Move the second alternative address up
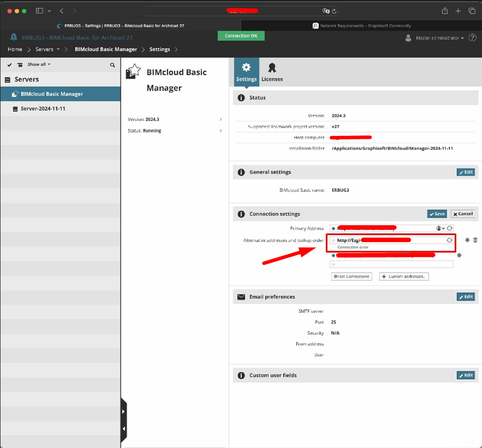The height and width of the screenshot is (448, 482). pos(459,255)
